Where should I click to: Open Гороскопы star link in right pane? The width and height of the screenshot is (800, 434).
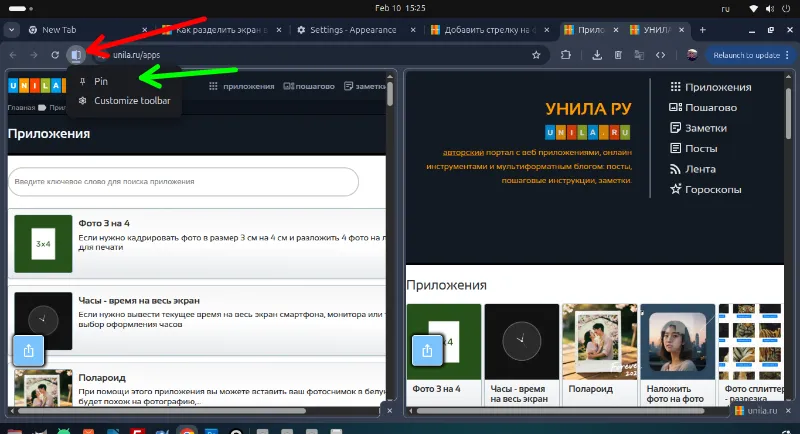(x=706, y=189)
